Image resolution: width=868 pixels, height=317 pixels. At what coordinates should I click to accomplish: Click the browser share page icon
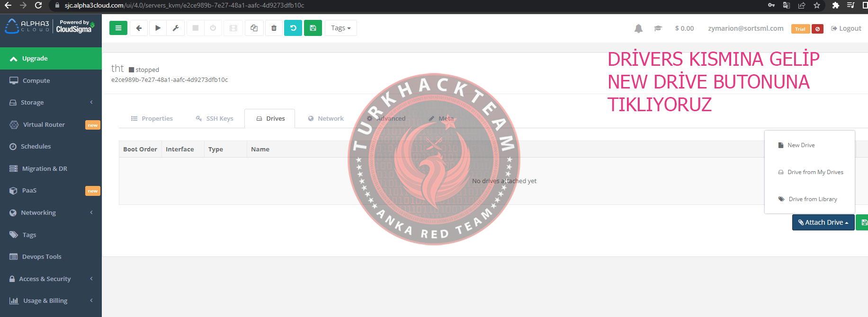[x=802, y=5]
